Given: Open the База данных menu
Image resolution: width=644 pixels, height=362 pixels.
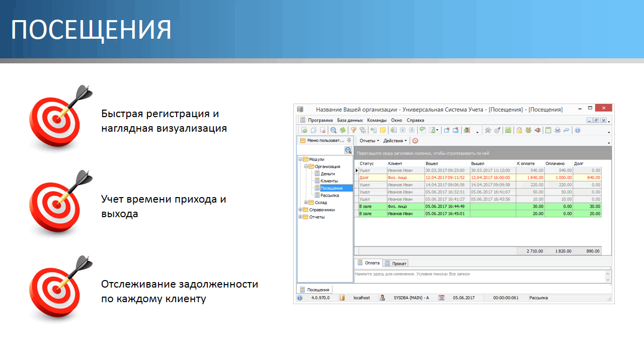Looking at the screenshot, I should click(350, 120).
